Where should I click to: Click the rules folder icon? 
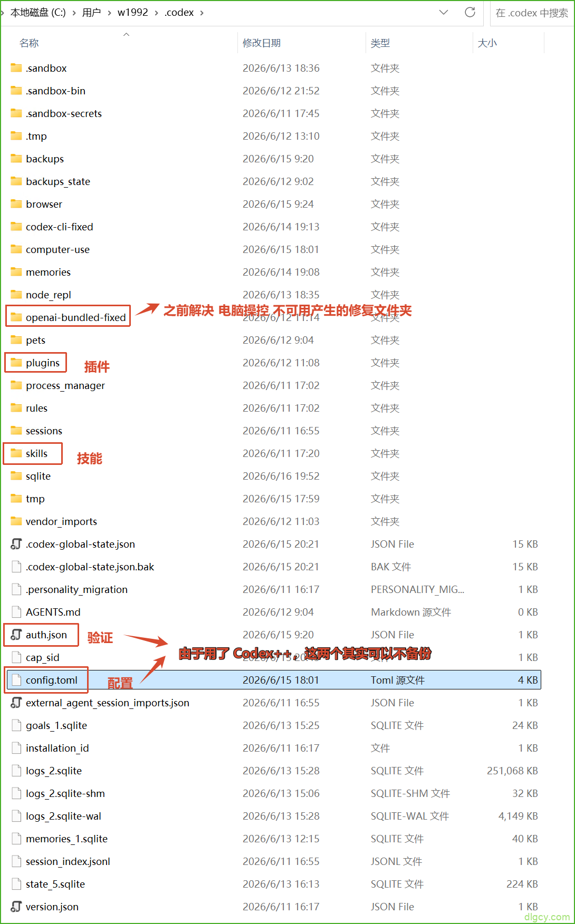tap(16, 408)
